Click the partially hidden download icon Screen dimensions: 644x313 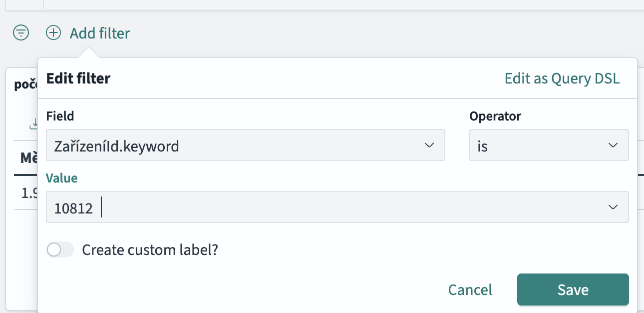[34, 123]
